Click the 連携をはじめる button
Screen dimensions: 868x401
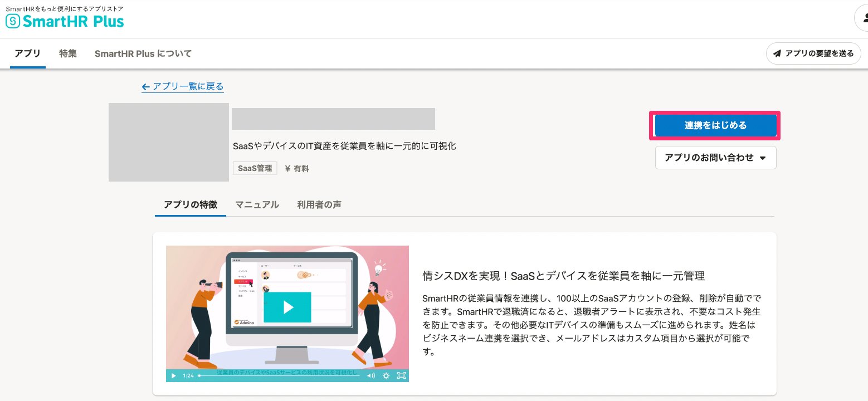[x=715, y=125]
